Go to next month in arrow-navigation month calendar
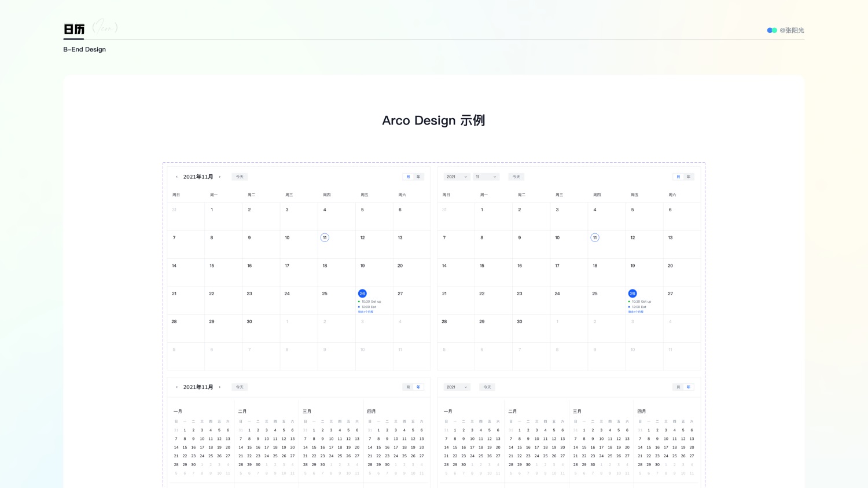Screen dimensions: 868x488 [220, 177]
